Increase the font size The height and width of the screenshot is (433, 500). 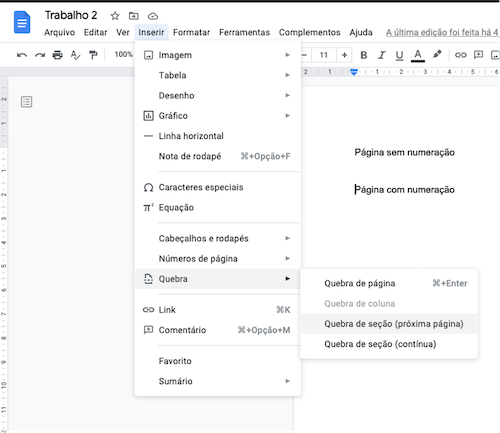coord(345,55)
